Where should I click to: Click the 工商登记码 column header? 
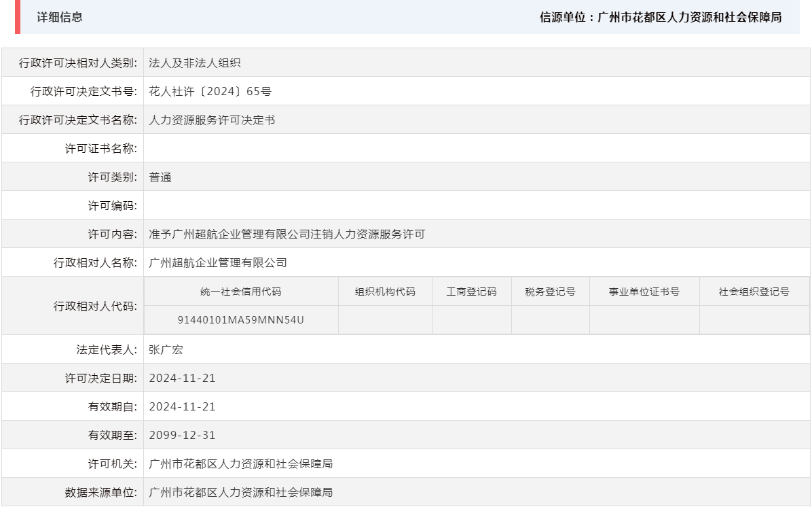click(473, 291)
